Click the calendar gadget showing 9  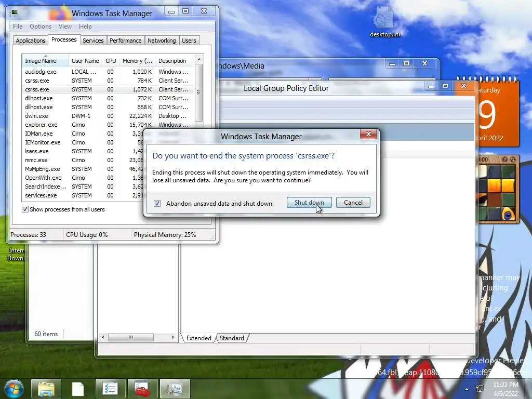coord(497,113)
